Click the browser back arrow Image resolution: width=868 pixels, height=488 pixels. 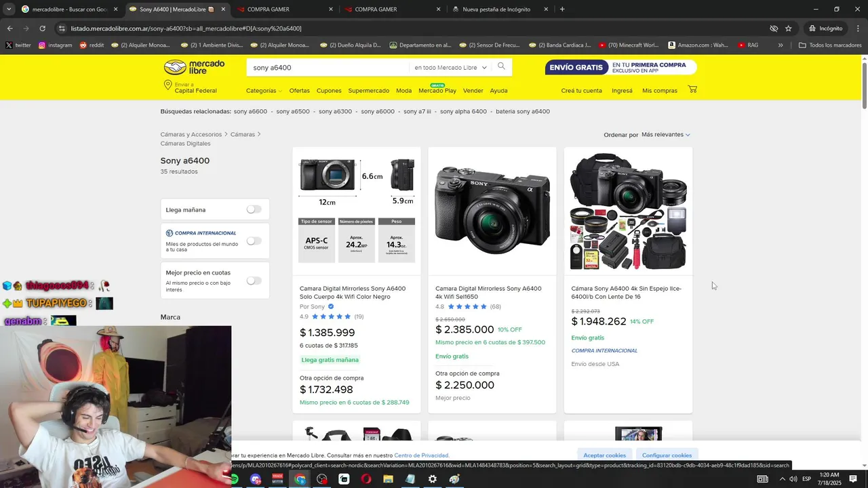9,28
